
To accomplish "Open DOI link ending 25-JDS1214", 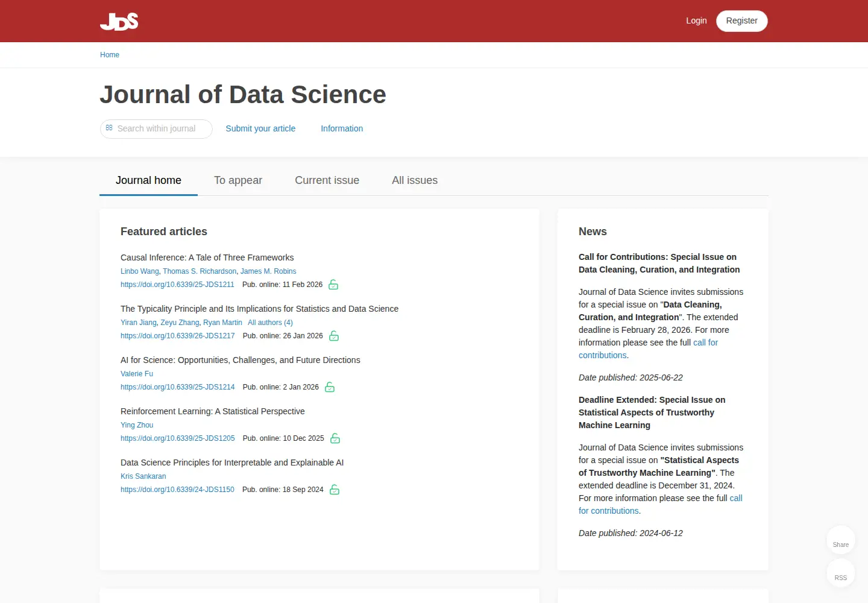I will 177,387.
